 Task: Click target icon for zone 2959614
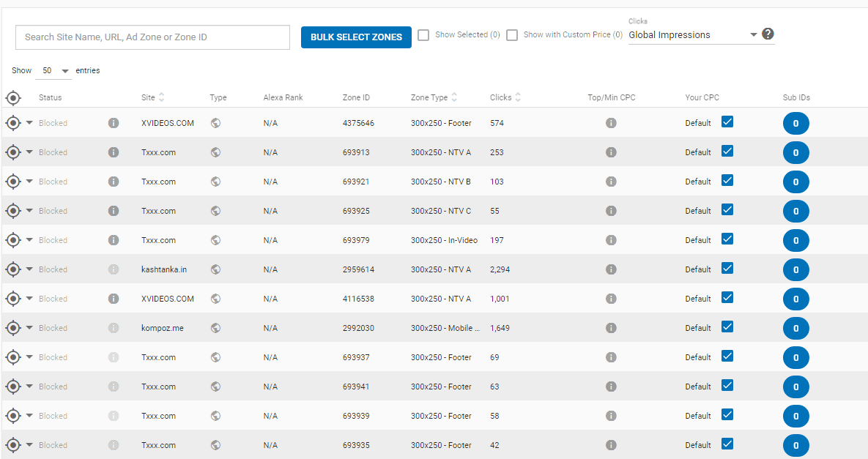click(x=12, y=270)
